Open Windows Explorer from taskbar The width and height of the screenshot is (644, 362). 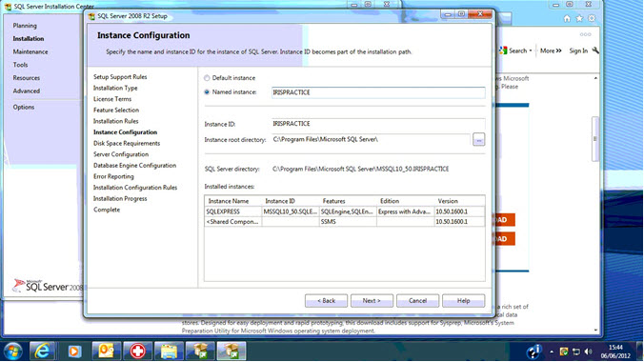[169, 352]
